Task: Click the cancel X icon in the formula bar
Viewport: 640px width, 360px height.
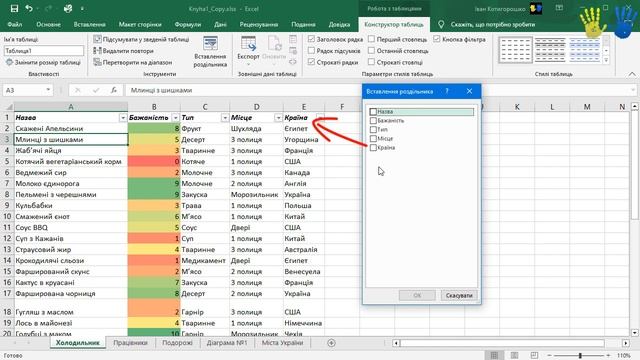Action: (78, 90)
